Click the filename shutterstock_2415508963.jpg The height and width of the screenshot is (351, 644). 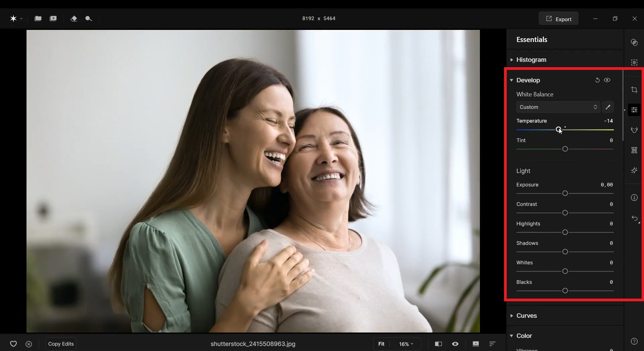pyautogui.click(x=253, y=344)
